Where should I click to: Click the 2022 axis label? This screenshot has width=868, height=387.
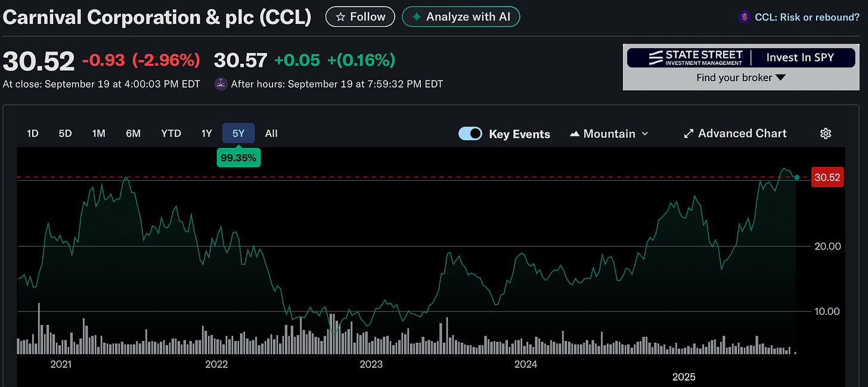coord(215,364)
